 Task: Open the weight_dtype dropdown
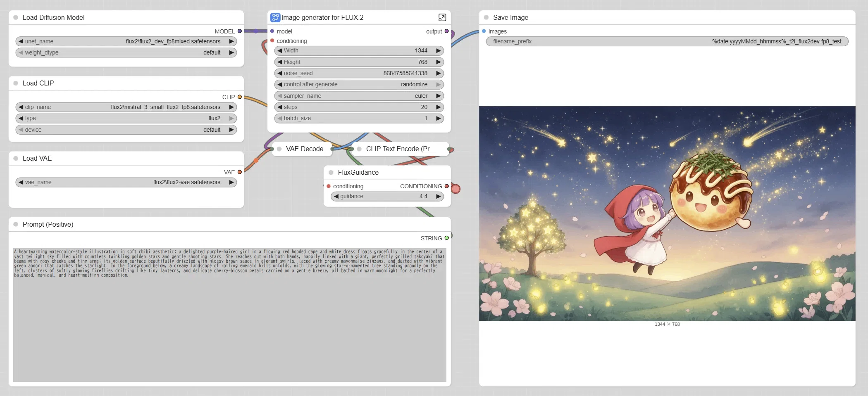126,52
